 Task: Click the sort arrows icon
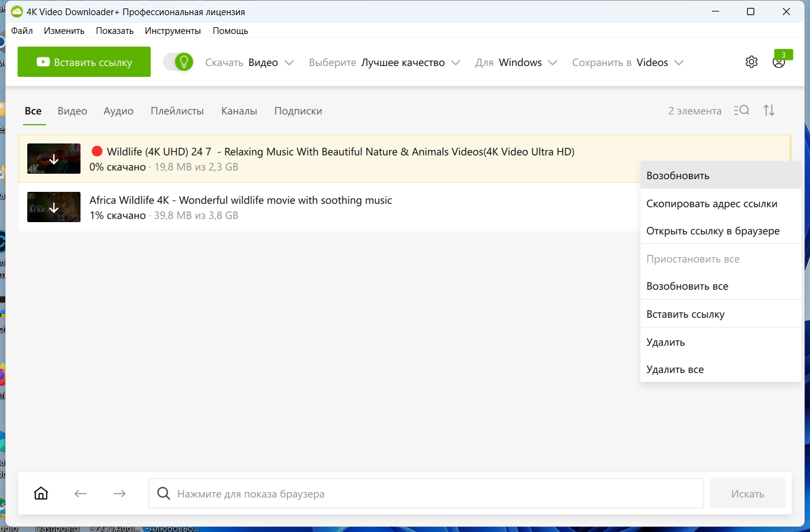pos(769,110)
